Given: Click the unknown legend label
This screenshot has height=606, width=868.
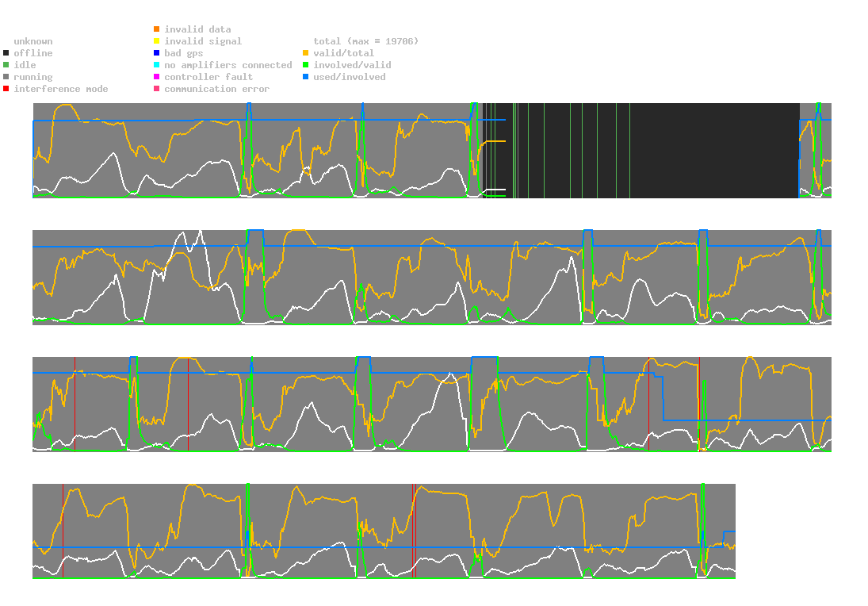Looking at the screenshot, I should click(33, 41).
